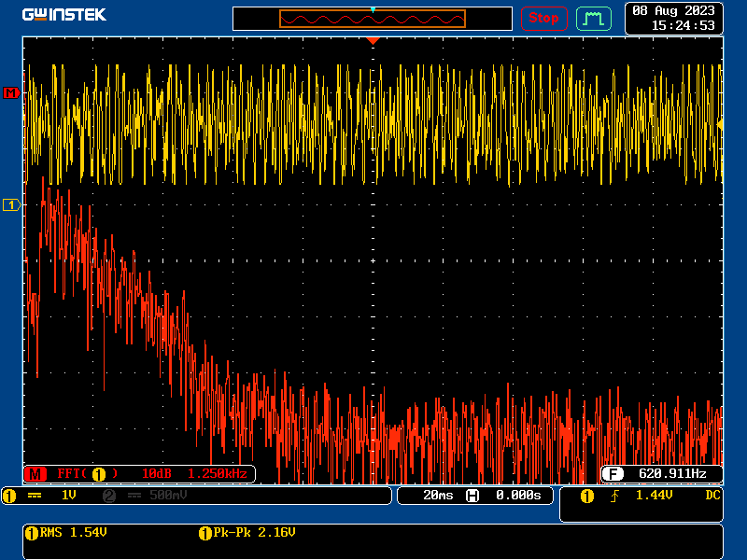Click the yellow channel 1 ground marker
Screen dimensions: 747x560
(11, 205)
